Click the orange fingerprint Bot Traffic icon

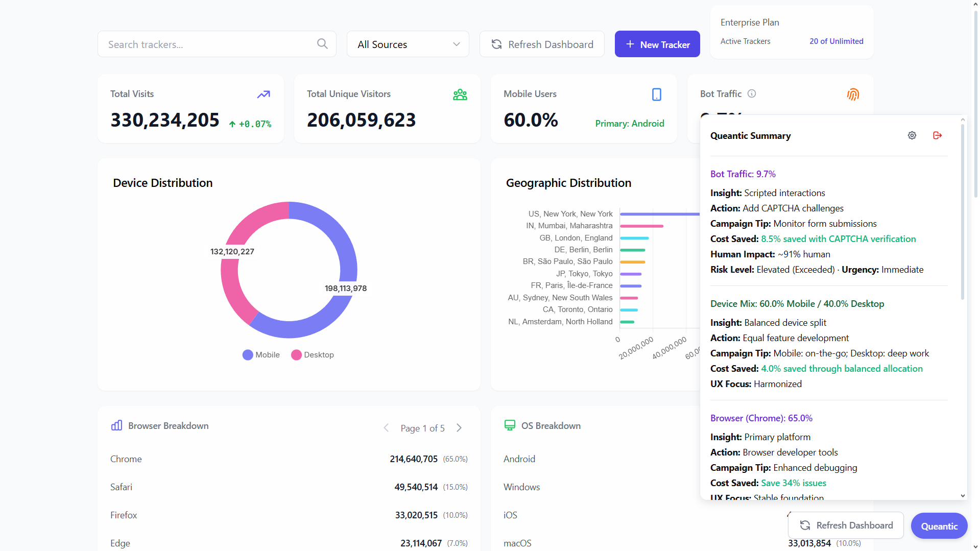[853, 94]
